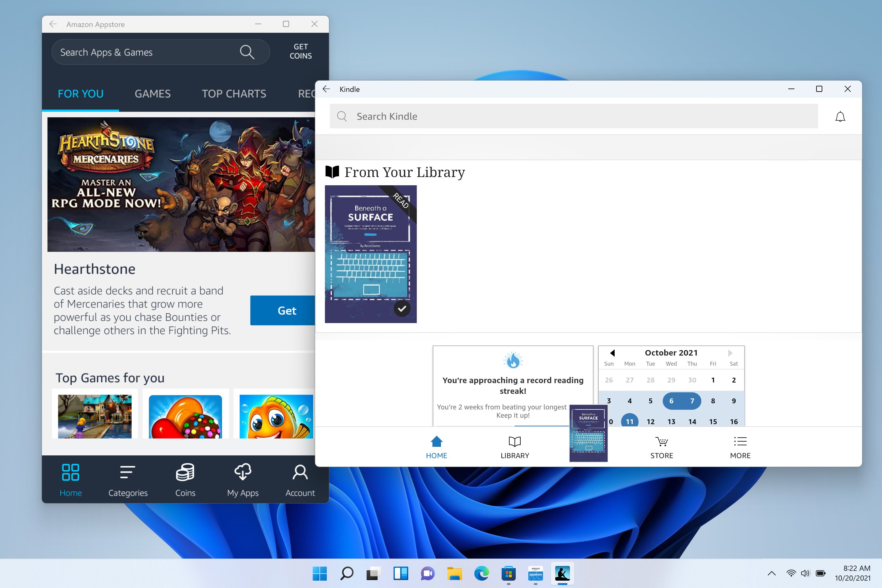The width and height of the screenshot is (882, 588).
Task: Open File Explorer from taskbar
Action: coord(454,573)
